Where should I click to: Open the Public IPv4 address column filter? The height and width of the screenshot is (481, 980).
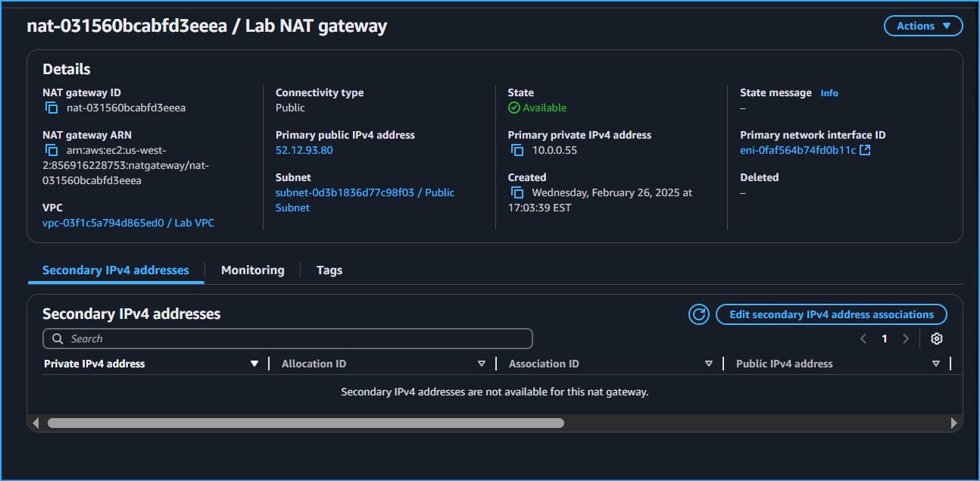click(936, 363)
